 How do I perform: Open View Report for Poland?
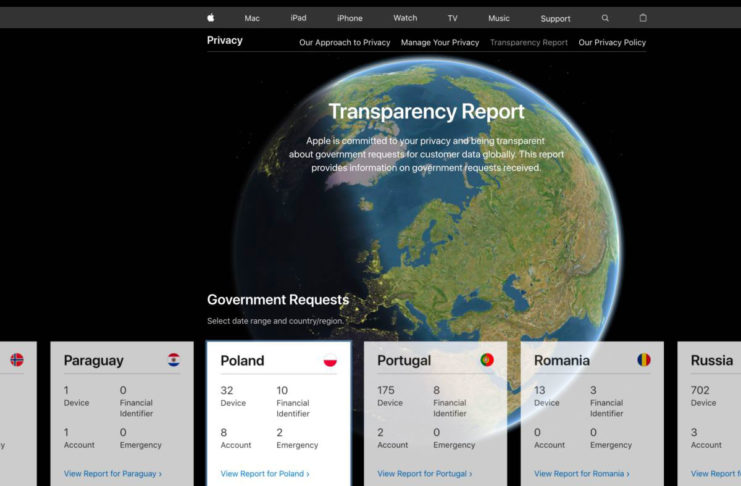[x=265, y=473]
